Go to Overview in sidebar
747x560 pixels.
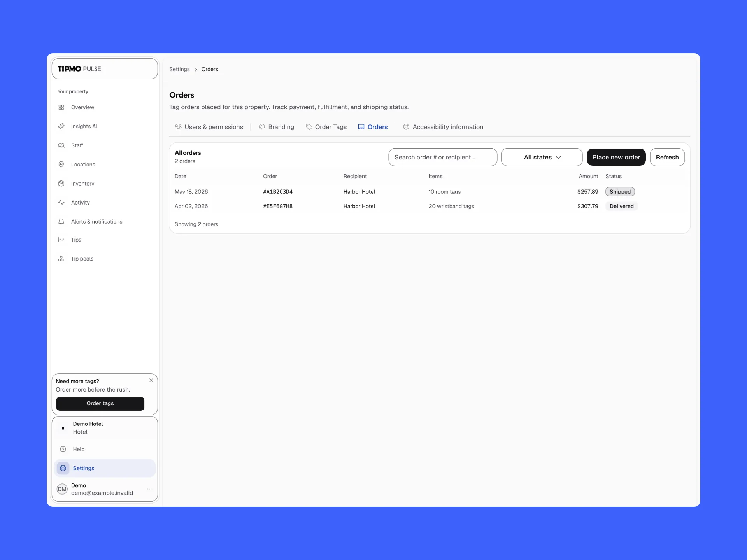coord(104,107)
